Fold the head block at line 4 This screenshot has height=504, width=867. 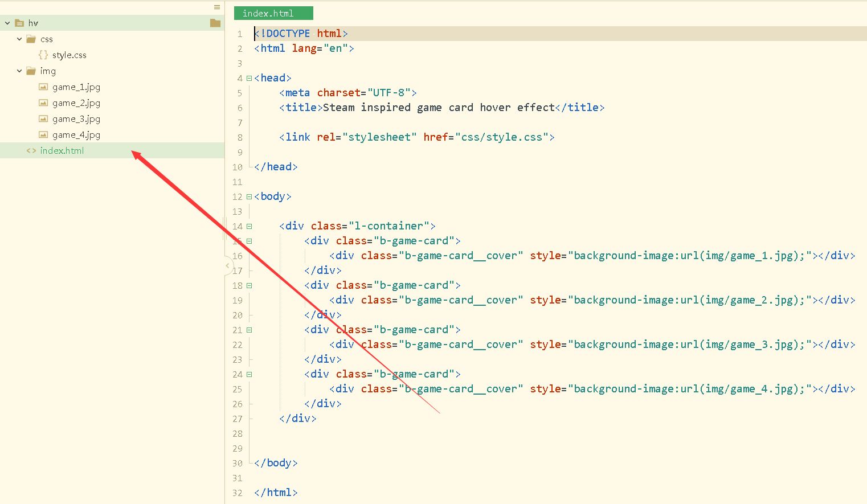click(x=249, y=78)
